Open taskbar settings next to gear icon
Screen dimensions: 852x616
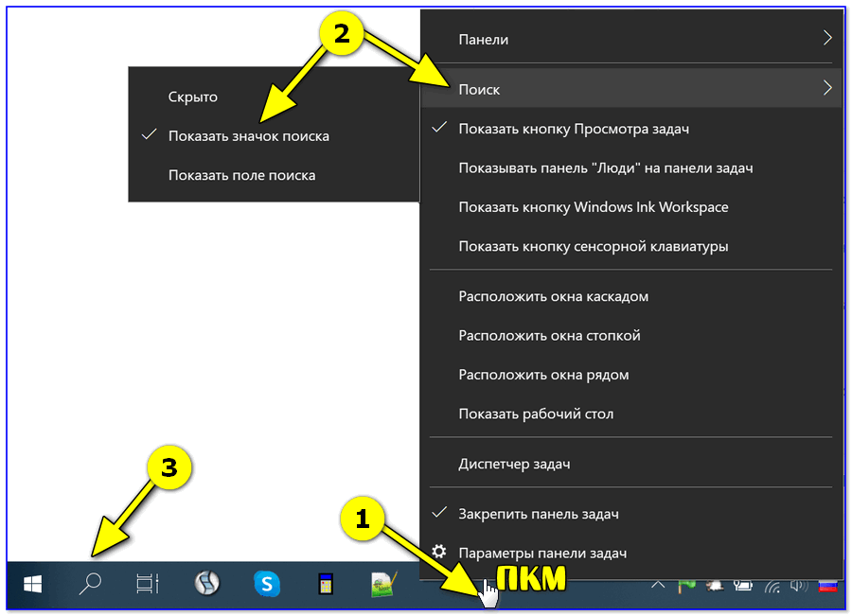click(541, 553)
